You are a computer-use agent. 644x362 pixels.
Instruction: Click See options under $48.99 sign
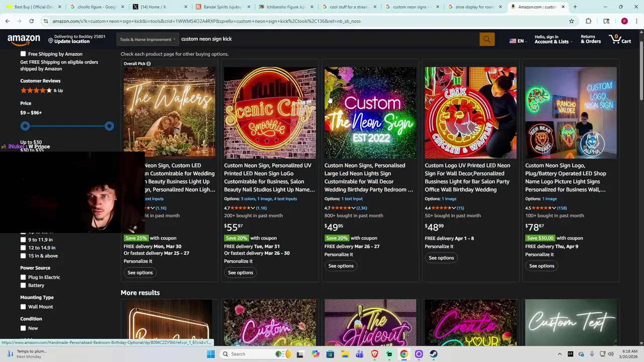pyautogui.click(x=441, y=258)
